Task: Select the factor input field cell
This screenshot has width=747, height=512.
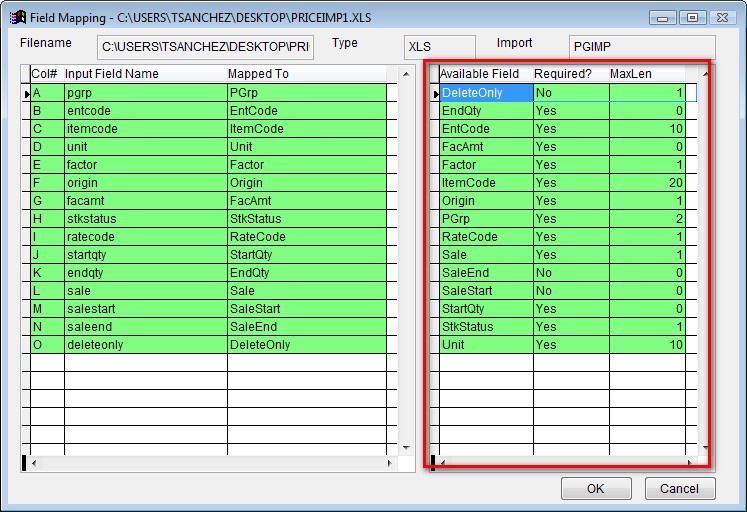Action: [146, 165]
